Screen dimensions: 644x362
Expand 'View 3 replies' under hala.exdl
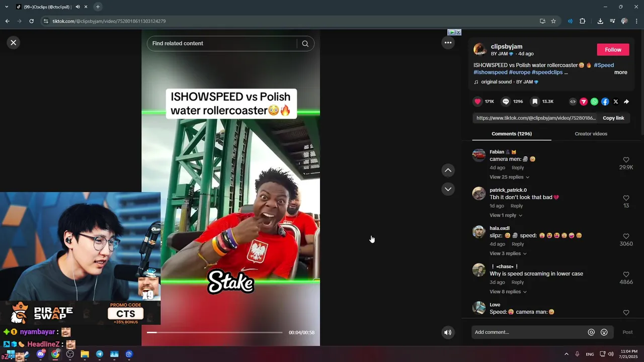[508, 253]
